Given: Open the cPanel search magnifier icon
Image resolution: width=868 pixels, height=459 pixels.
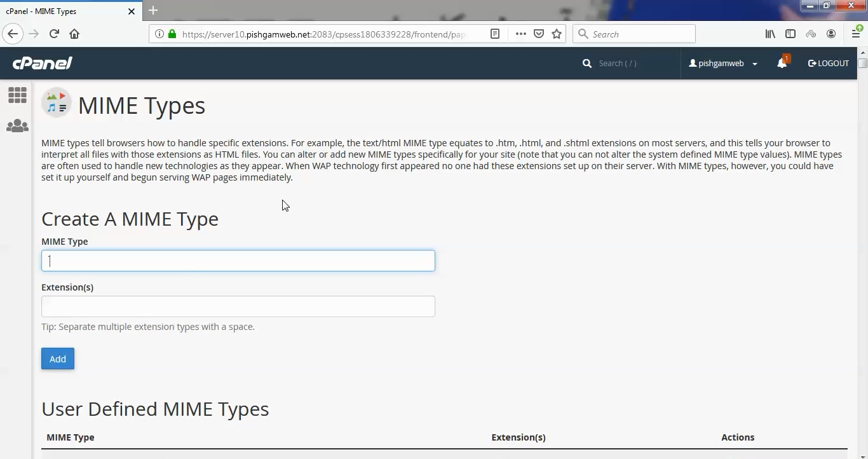Looking at the screenshot, I should pyautogui.click(x=586, y=63).
